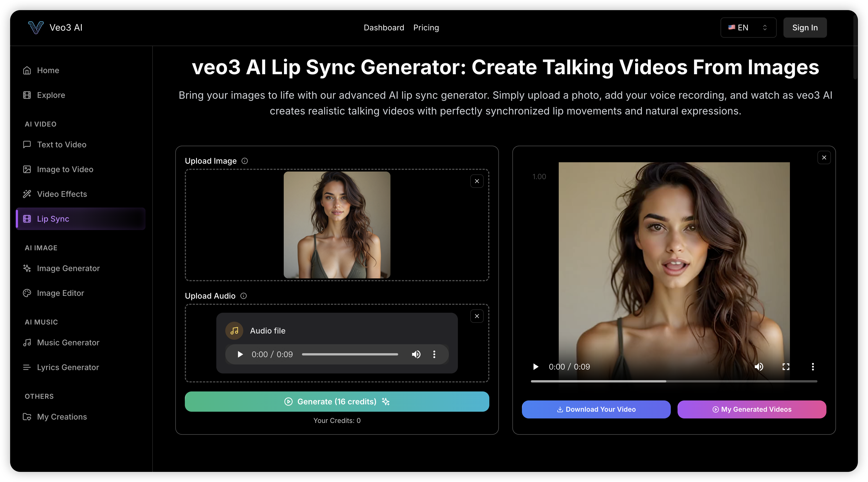The height and width of the screenshot is (482, 868).
Task: Click Download Your Video button
Action: pyautogui.click(x=596, y=409)
